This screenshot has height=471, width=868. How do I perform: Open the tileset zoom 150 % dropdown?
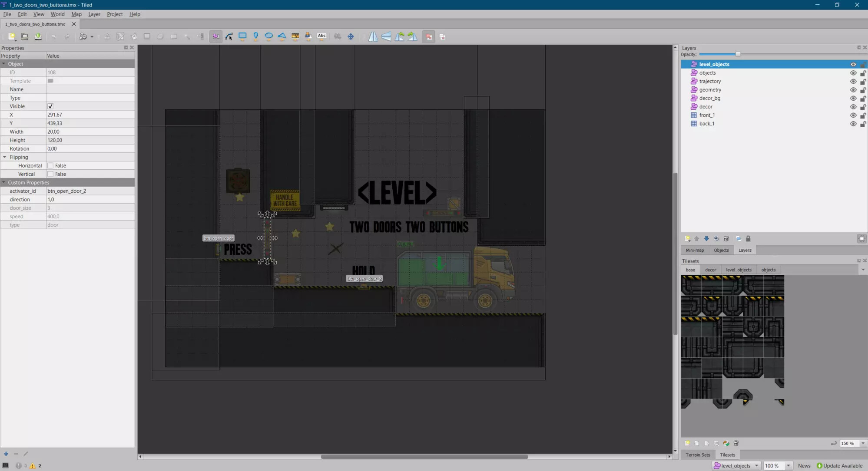[863, 443]
